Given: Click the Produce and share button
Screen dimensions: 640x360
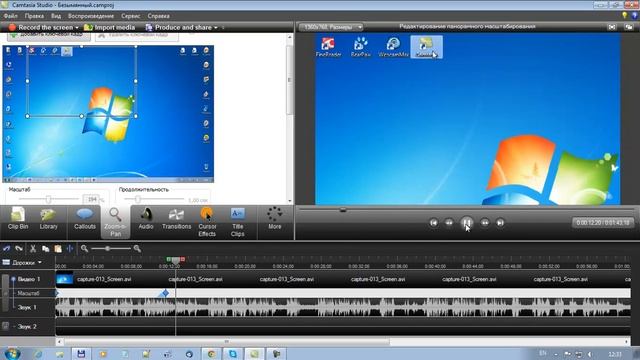Looking at the screenshot, I should pos(179,27).
